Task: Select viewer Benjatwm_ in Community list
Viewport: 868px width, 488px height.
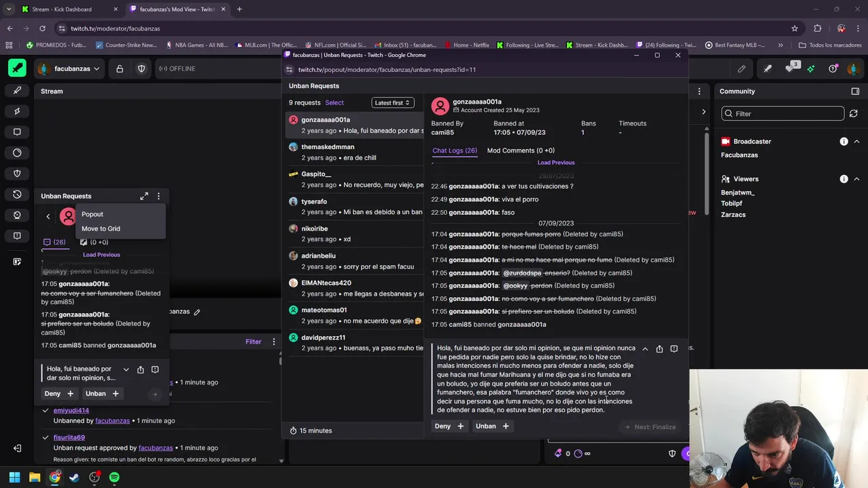Action: coord(738,192)
